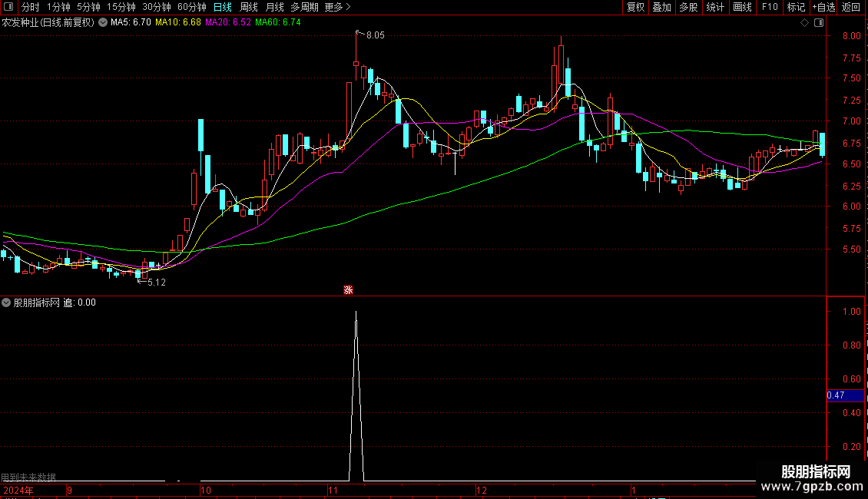This screenshot has width=868, height=499.
Task: Open 多周期 multi-period view
Action: coord(304,7)
